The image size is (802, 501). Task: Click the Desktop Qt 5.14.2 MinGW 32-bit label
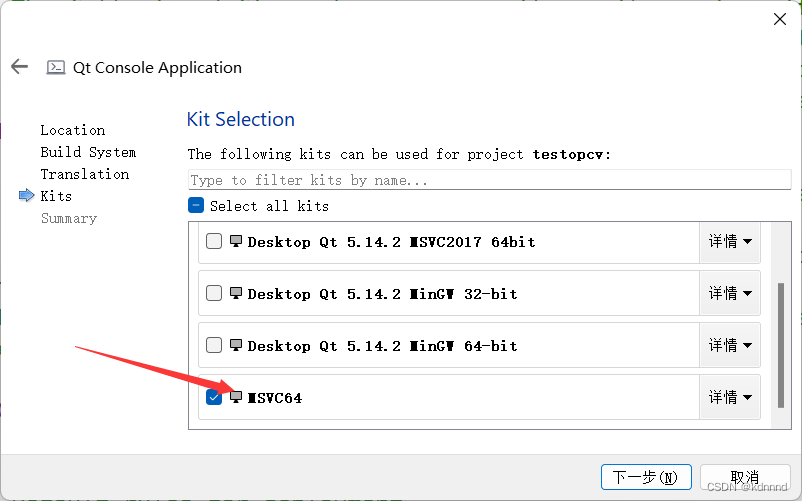(x=382, y=294)
